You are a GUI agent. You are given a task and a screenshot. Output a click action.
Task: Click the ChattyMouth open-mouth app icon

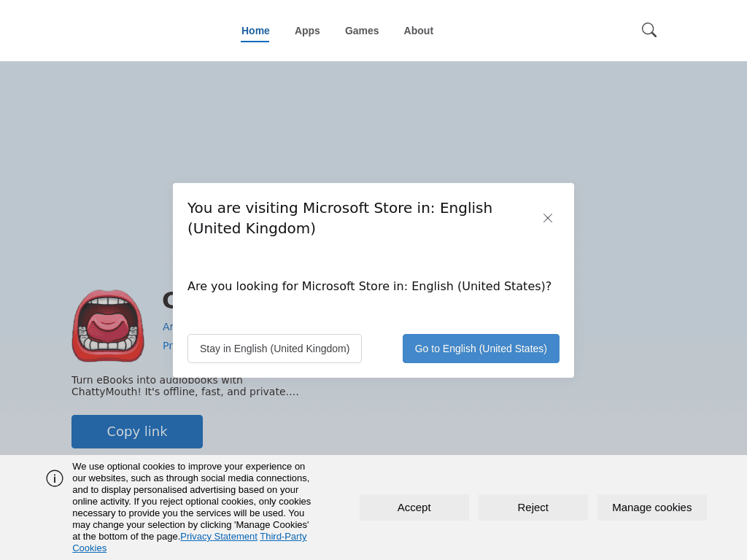pyautogui.click(x=108, y=325)
